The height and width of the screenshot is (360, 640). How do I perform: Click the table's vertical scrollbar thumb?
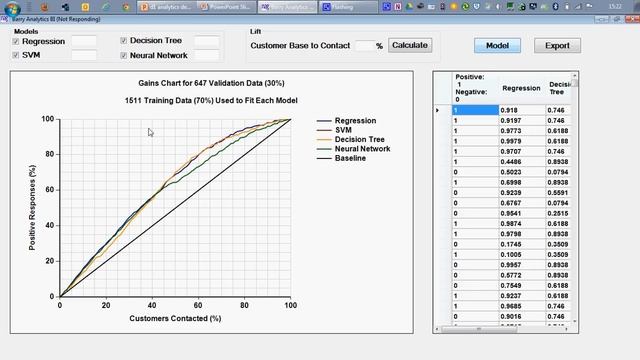pyautogui.click(x=574, y=83)
